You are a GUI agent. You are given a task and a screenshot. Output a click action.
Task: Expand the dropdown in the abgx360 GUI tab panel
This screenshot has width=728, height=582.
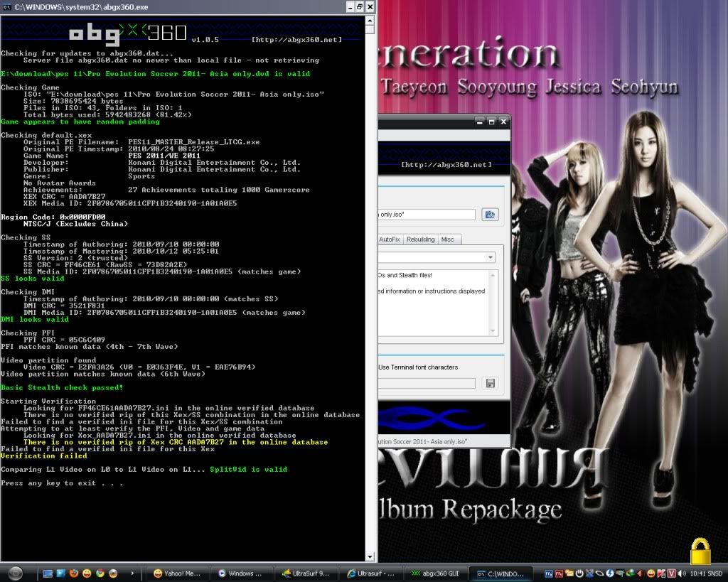coord(491,257)
